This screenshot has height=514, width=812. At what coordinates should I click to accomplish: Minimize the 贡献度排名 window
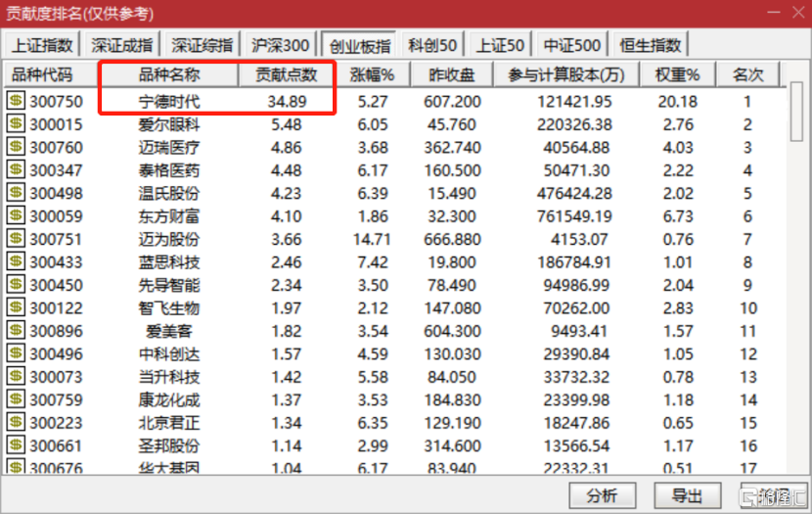pyautogui.click(x=774, y=13)
